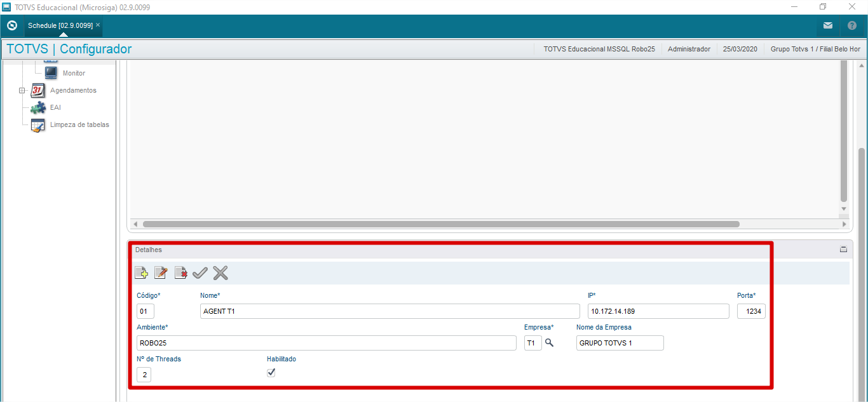Click the Ambiente* label
This screenshot has height=402, width=868.
coord(153,327)
